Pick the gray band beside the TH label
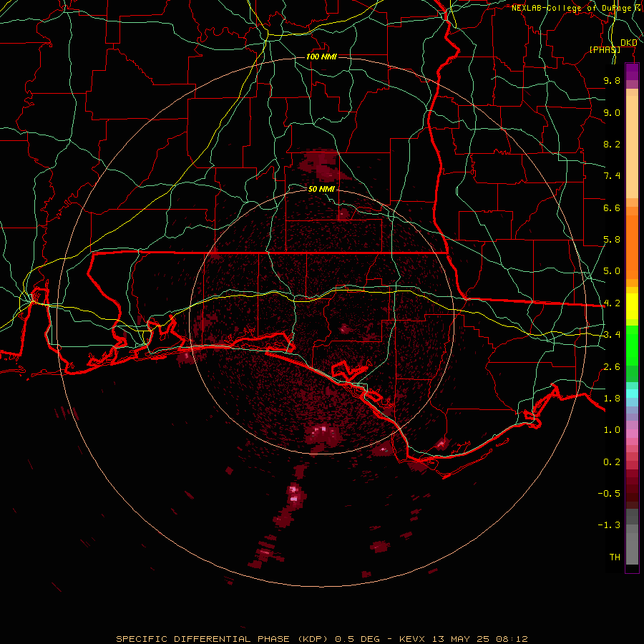Viewport: 644px width, 644px height. 632,549
